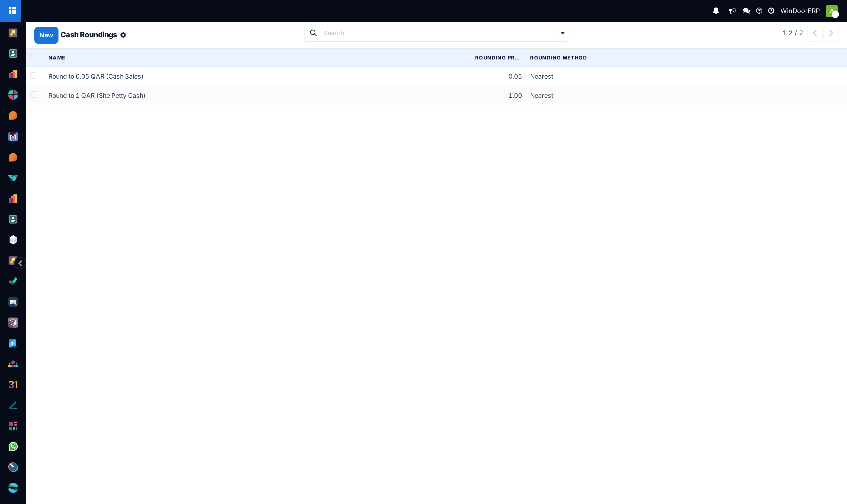This screenshot has width=847, height=504.
Task: Open the gray box inventory app
Action: click(x=13, y=323)
